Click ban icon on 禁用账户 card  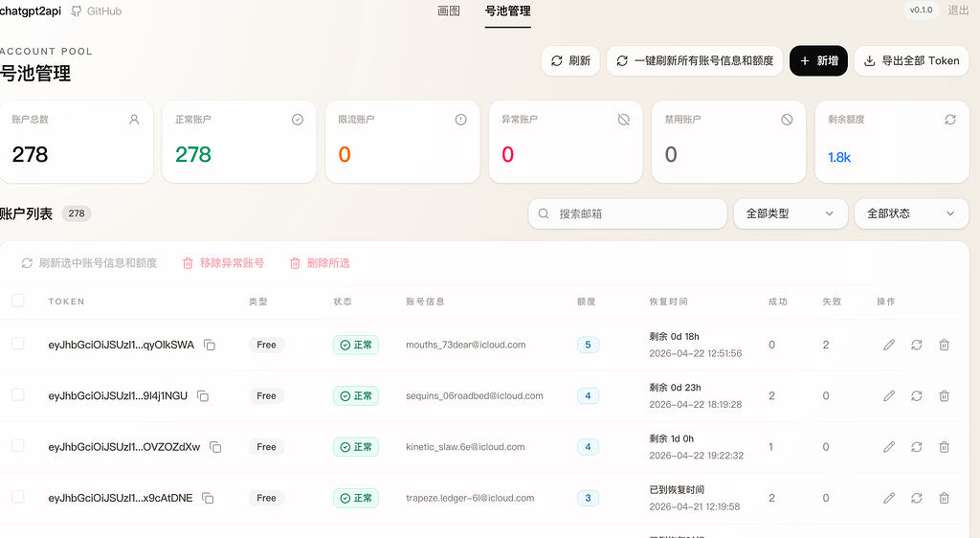(x=787, y=120)
